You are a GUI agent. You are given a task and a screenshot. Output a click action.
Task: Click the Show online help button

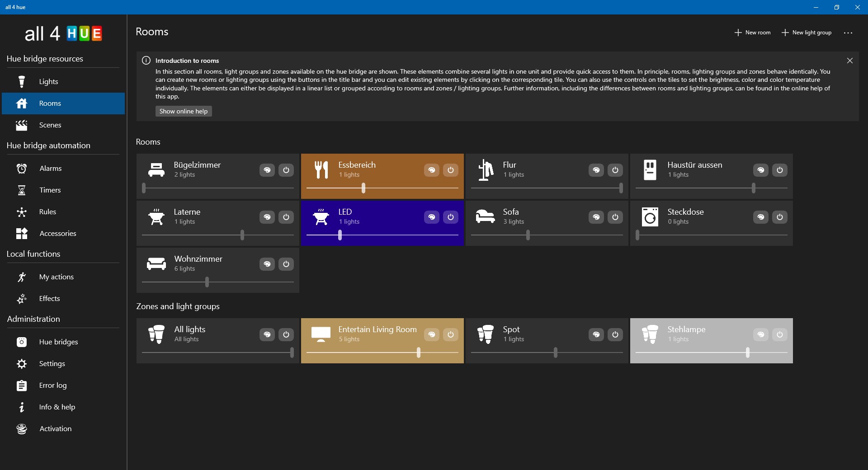tap(183, 111)
